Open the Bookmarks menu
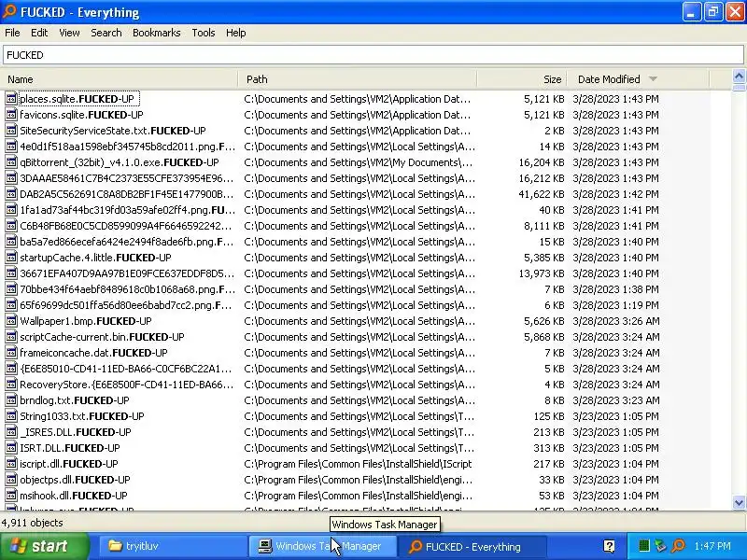The image size is (747, 560). [x=156, y=33]
